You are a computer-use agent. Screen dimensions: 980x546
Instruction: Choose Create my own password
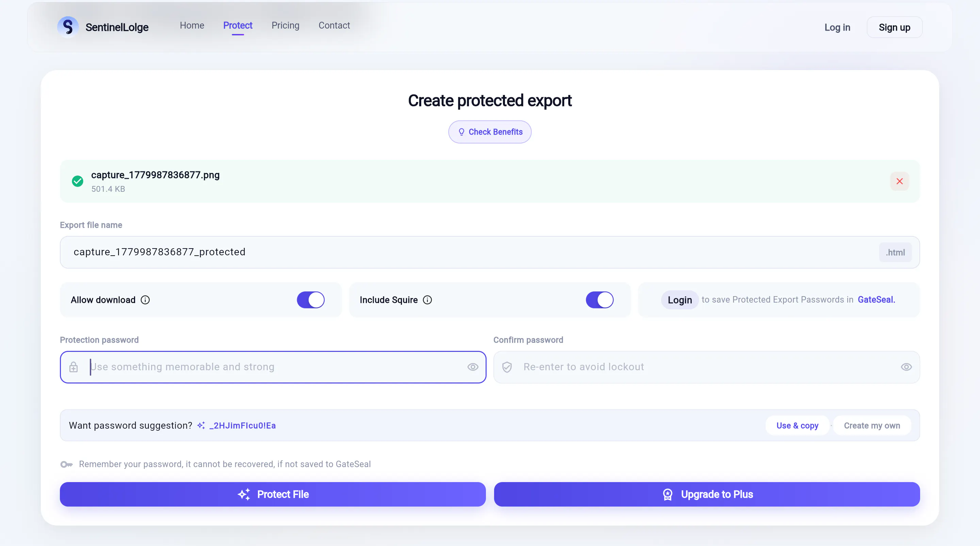(x=872, y=425)
